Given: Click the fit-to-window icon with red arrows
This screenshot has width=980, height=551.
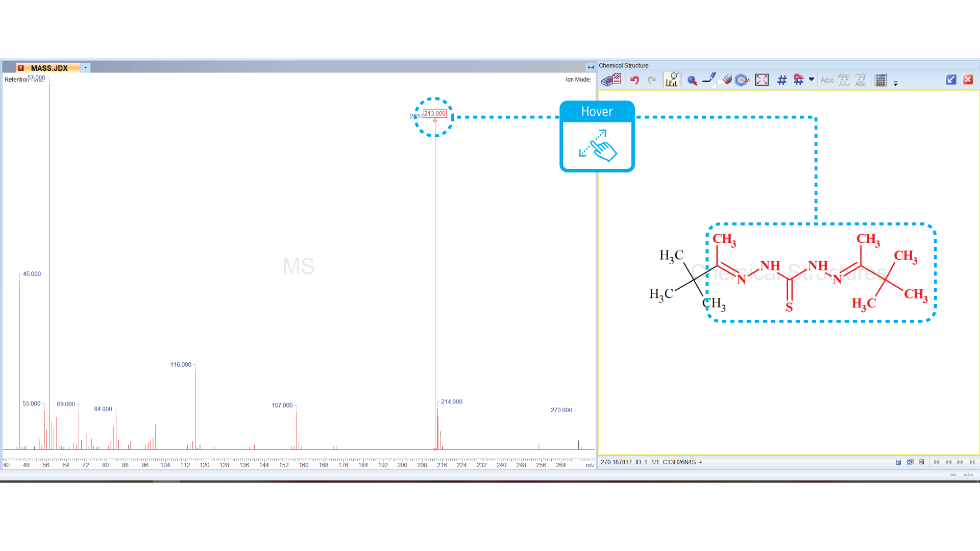Looking at the screenshot, I should 762,80.
